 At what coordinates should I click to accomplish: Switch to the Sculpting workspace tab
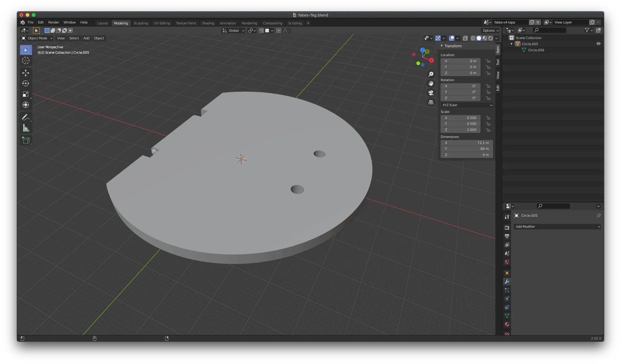coord(141,23)
